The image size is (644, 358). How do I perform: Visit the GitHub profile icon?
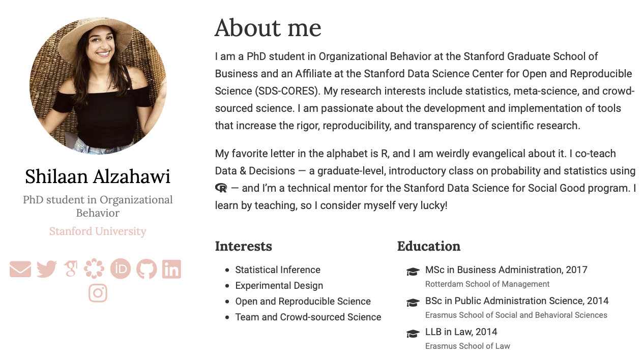click(147, 269)
